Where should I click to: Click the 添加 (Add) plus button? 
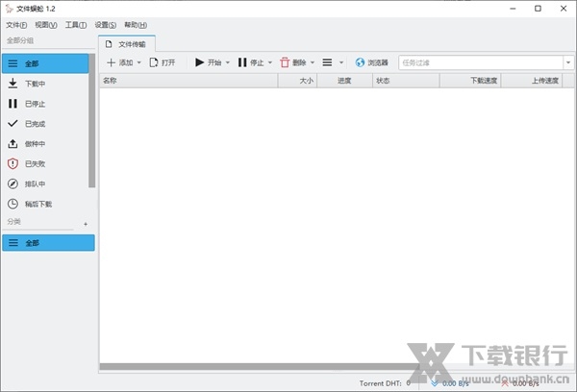[119, 62]
